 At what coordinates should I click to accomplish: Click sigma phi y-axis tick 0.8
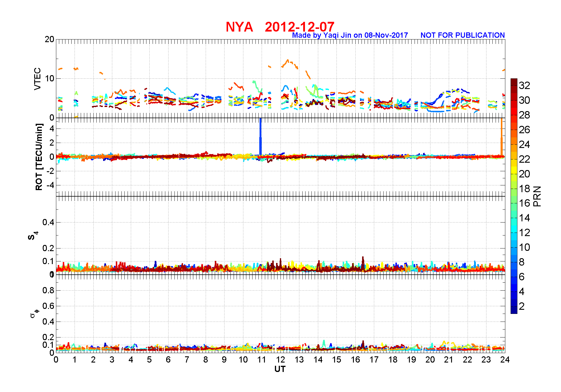click(48, 290)
